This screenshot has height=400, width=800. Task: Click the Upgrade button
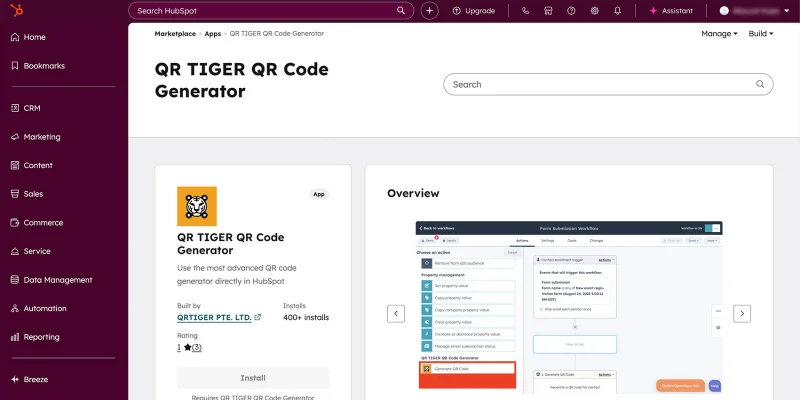point(473,11)
